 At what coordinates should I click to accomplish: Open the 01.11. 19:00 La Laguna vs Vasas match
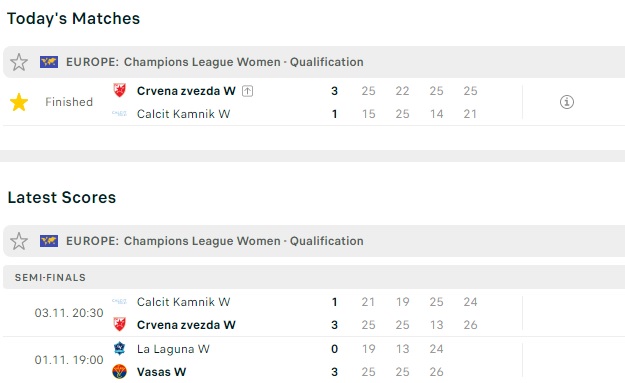[263, 360]
